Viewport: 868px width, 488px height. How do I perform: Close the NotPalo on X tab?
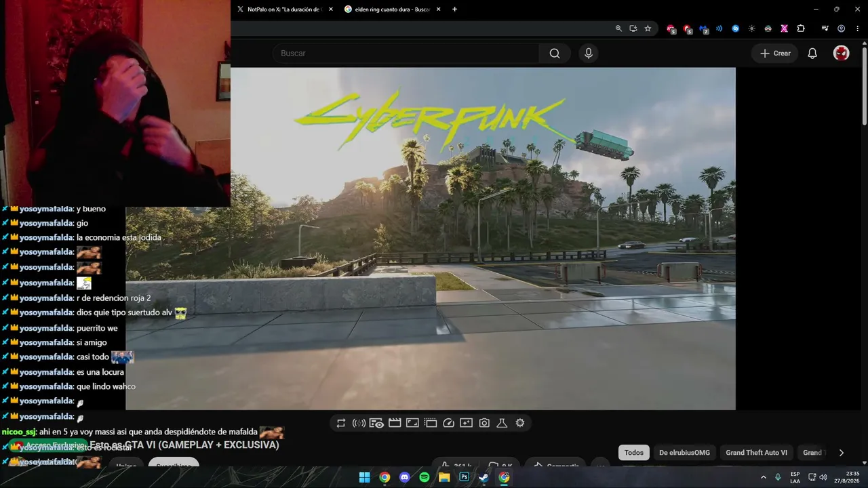(331, 9)
